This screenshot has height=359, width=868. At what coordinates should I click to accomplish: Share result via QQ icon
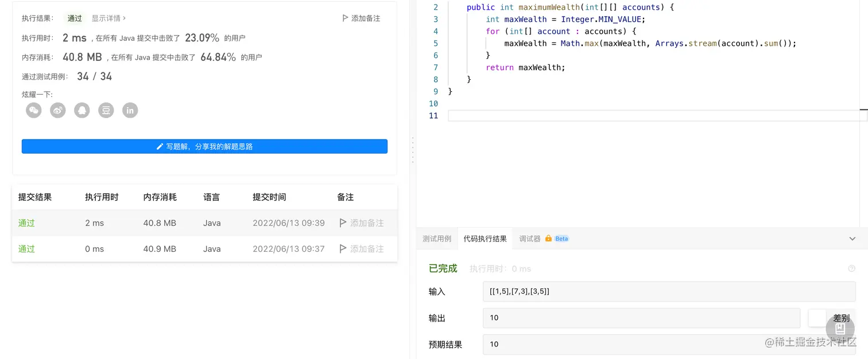point(82,110)
